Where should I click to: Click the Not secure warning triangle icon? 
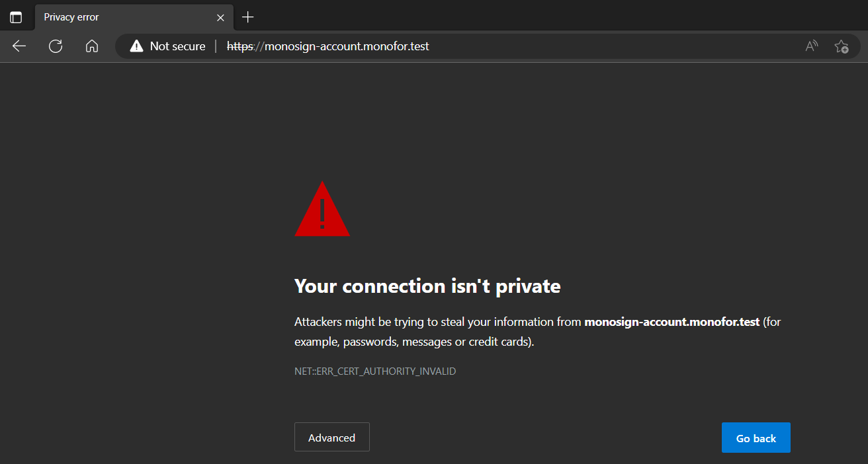click(x=136, y=46)
